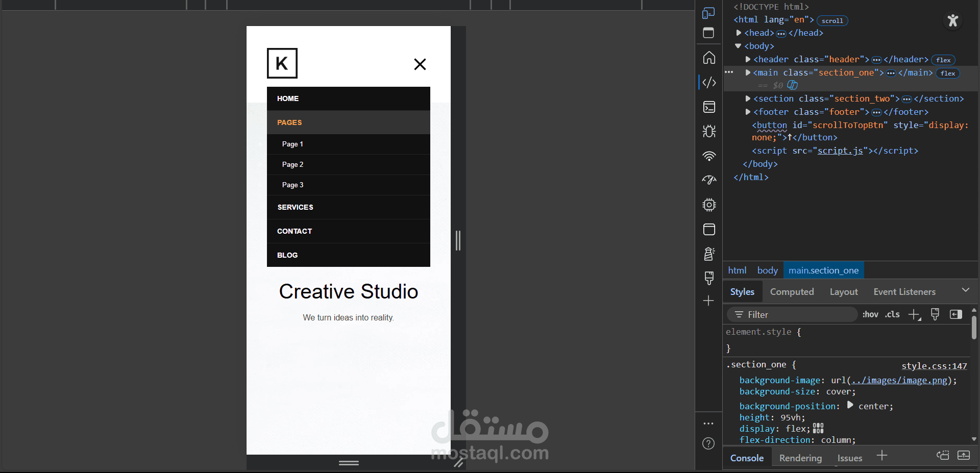980x473 pixels.
Task: Close the mobile menu with X
Action: pos(420,64)
